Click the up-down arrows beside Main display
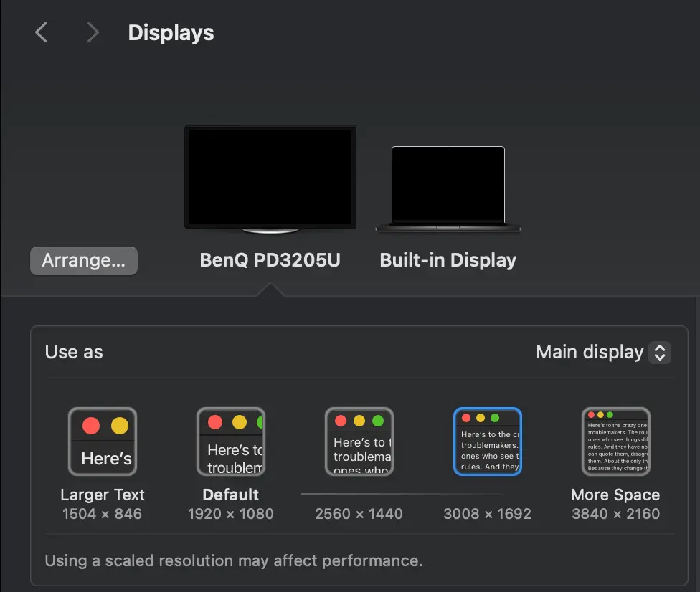Image resolution: width=700 pixels, height=592 pixels. pos(660,352)
